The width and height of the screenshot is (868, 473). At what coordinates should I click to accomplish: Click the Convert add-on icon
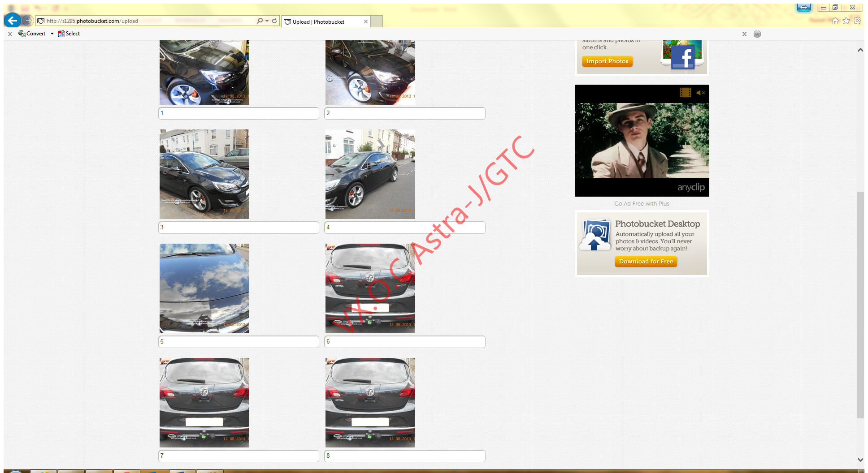22,34
